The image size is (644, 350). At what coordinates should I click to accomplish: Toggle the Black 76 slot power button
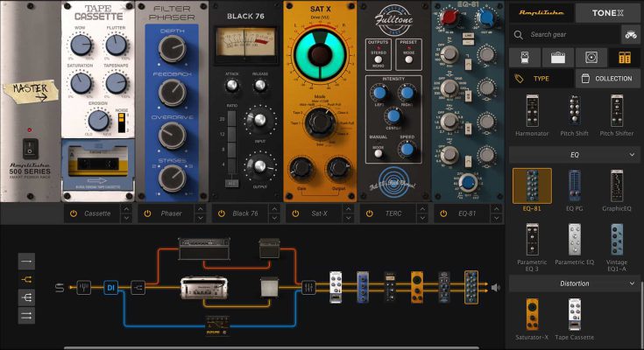(x=223, y=213)
